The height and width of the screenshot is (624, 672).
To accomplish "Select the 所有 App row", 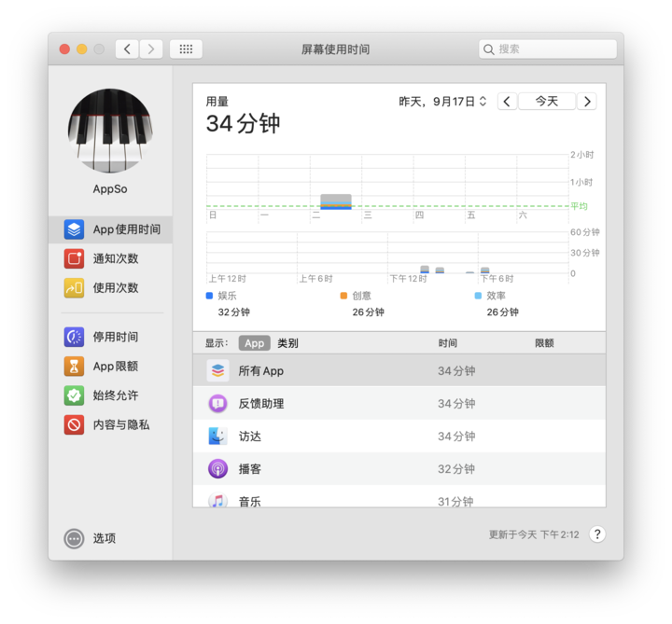I will (x=399, y=370).
